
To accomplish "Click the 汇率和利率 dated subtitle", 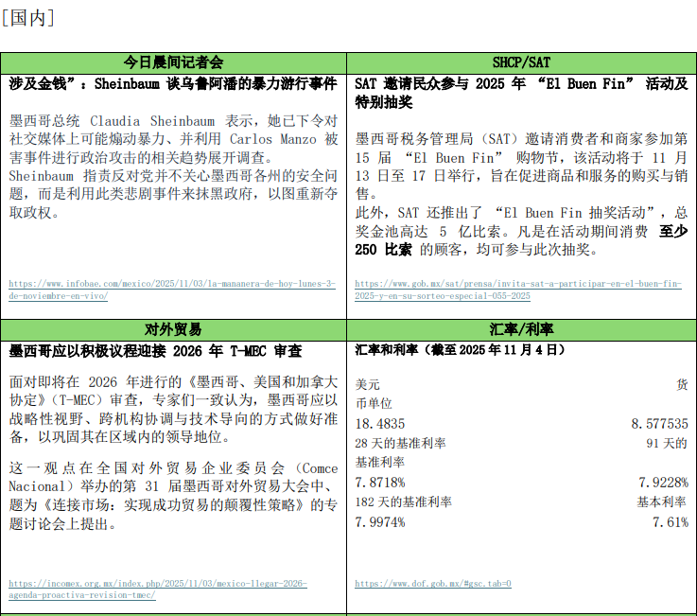I will coord(459,349).
